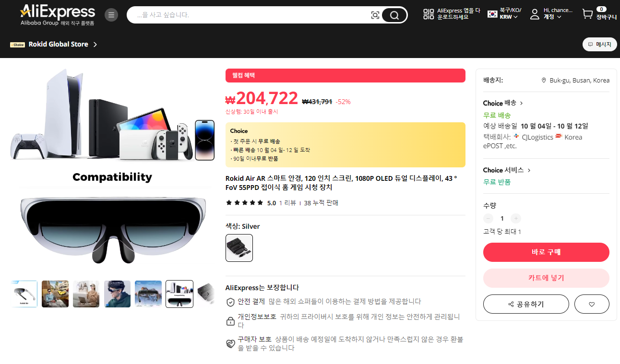Click the Choice promotion box heading

(239, 131)
